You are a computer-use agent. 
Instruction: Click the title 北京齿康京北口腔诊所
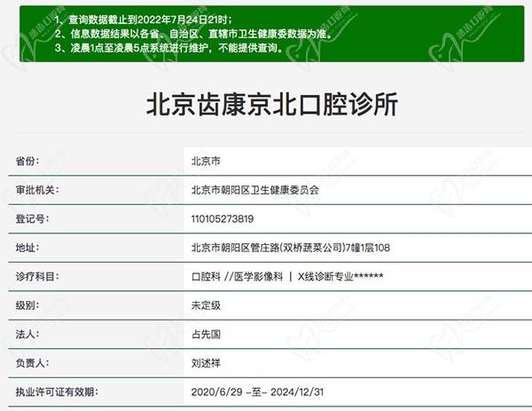pos(272,105)
